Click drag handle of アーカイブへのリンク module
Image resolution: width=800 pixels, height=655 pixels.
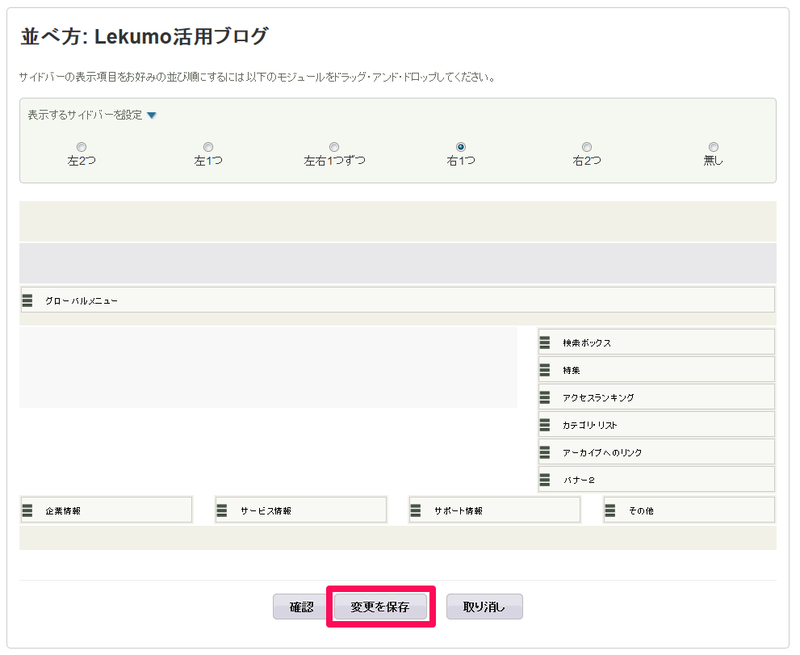click(545, 452)
